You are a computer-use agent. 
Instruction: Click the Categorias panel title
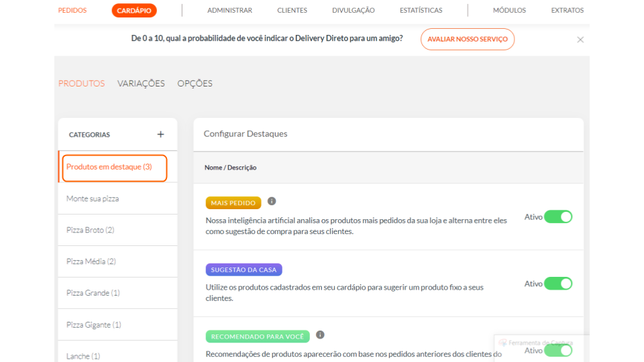click(x=89, y=135)
